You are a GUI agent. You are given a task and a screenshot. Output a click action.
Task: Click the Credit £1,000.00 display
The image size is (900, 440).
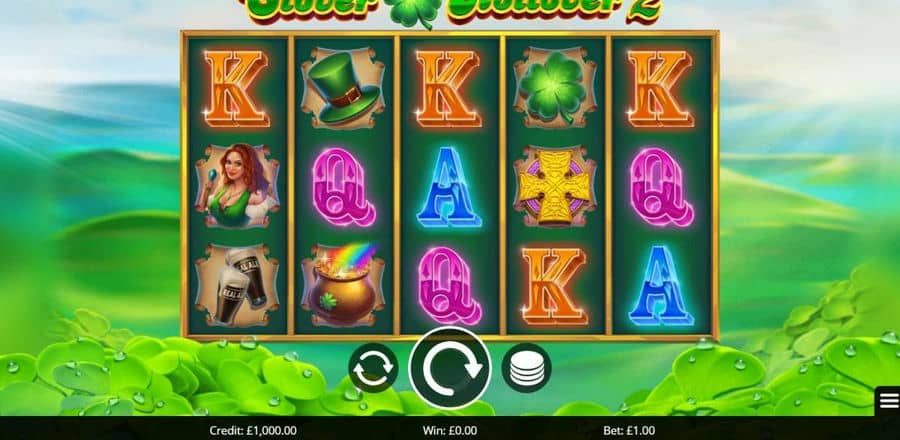pos(253,430)
